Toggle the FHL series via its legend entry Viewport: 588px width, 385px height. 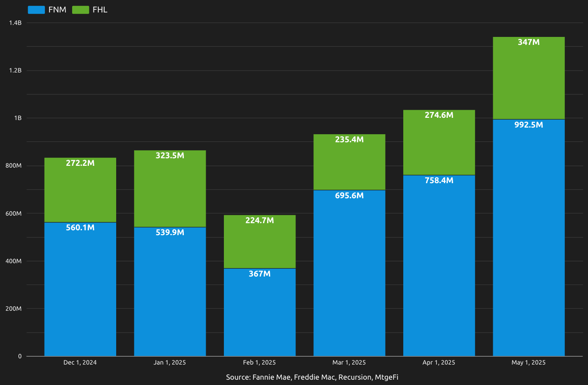(101, 9)
